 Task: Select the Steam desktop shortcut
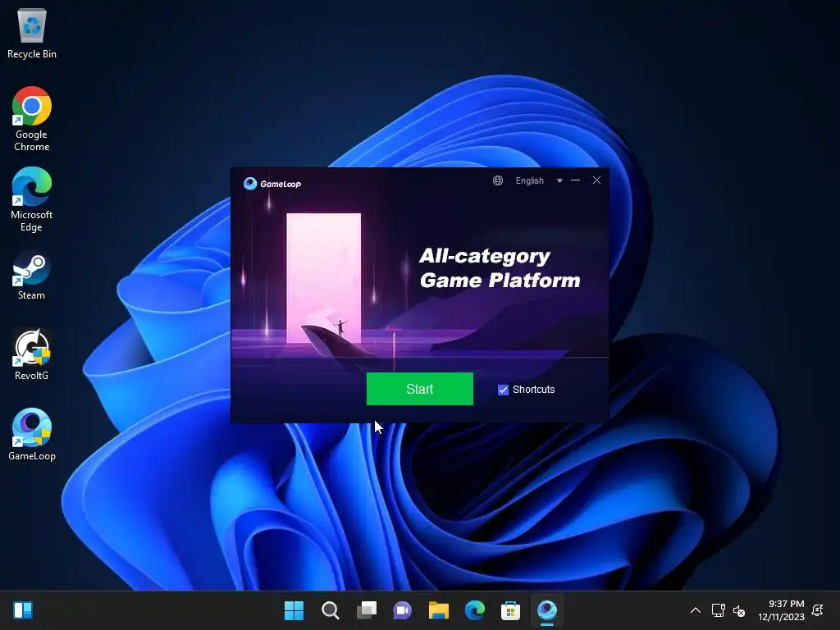tap(32, 275)
